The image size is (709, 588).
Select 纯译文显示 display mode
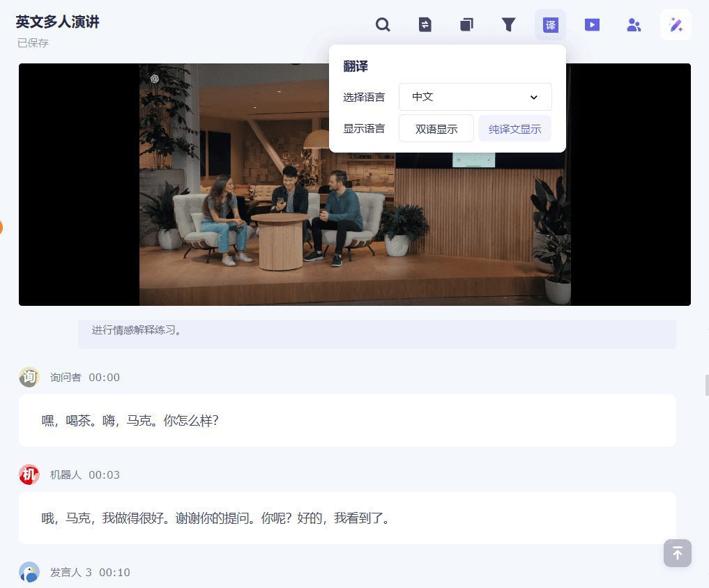515,129
